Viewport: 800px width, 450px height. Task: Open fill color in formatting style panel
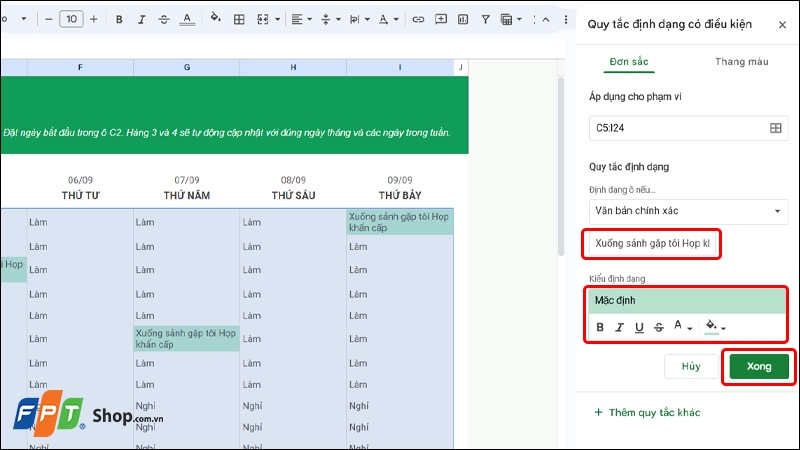tap(715, 326)
